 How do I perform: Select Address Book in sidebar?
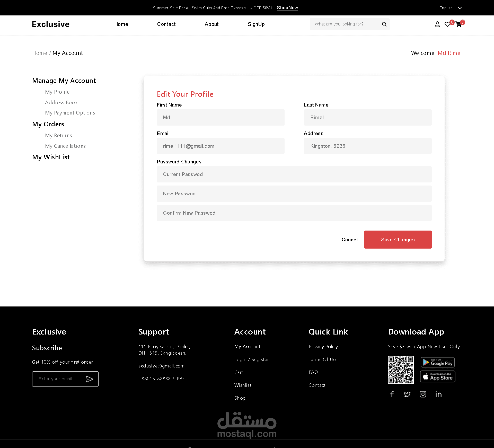click(x=61, y=102)
